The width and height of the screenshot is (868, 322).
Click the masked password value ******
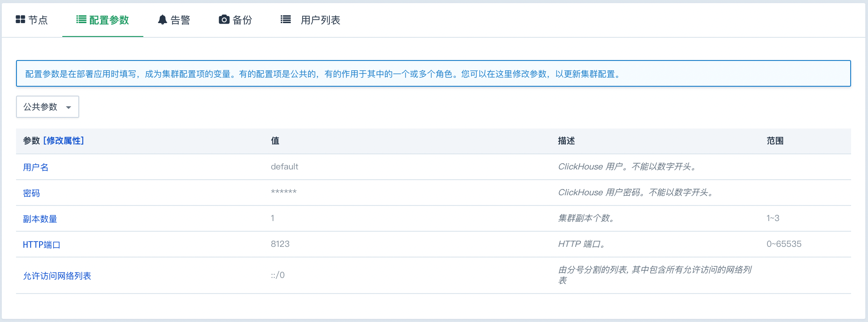(284, 192)
